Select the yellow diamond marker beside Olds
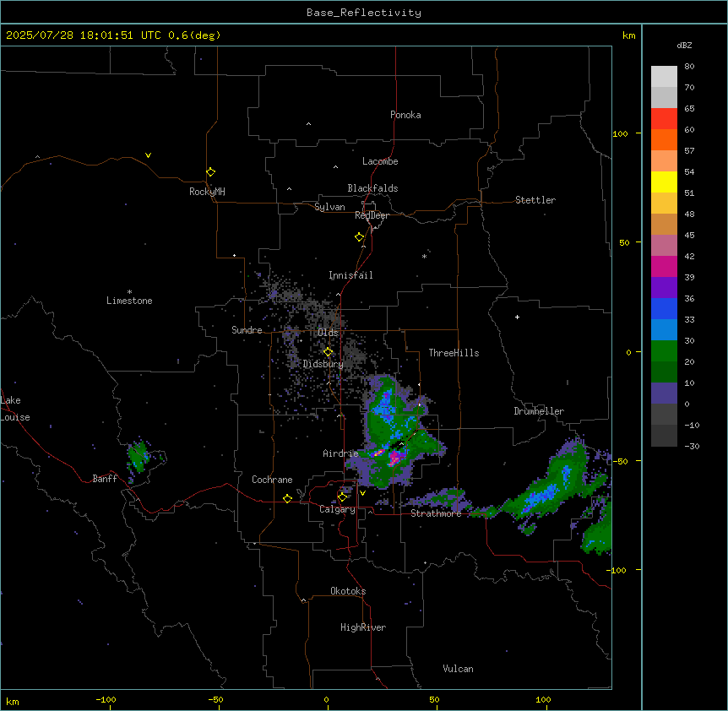Viewport: 728px width, 711px height. [329, 352]
